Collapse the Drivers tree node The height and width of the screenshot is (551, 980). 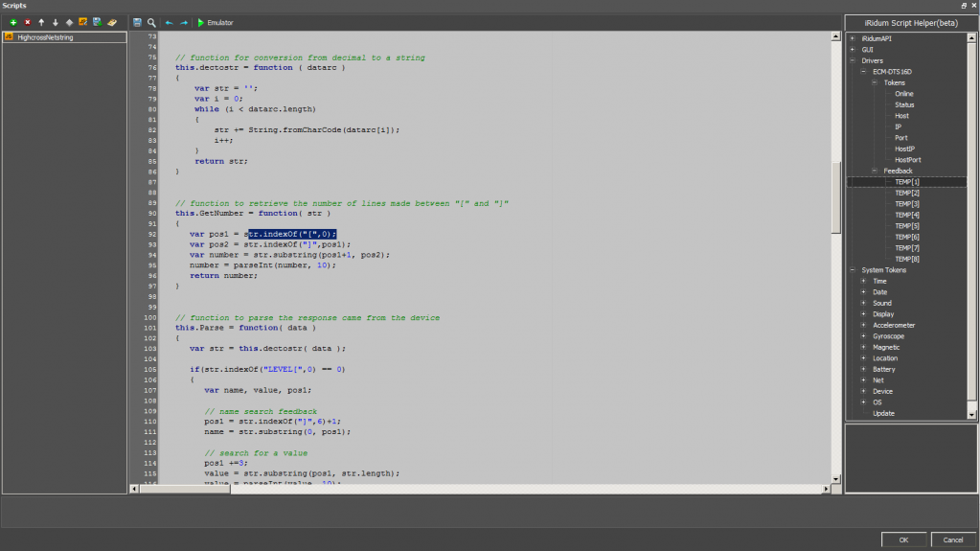click(853, 60)
